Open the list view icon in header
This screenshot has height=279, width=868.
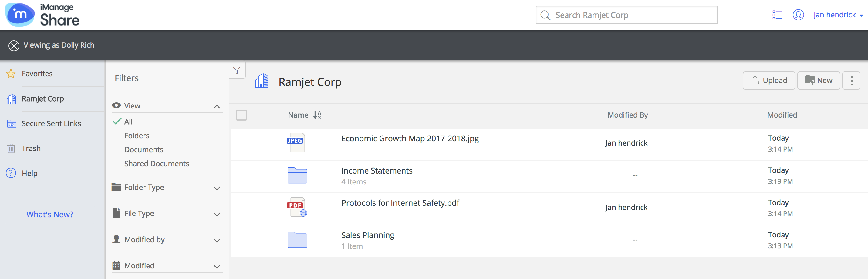[x=777, y=15]
